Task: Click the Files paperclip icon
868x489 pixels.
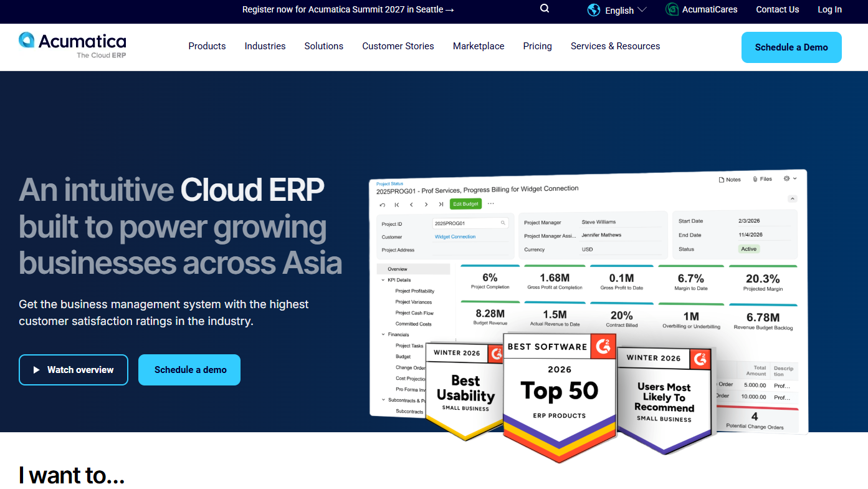Action: [x=755, y=179]
